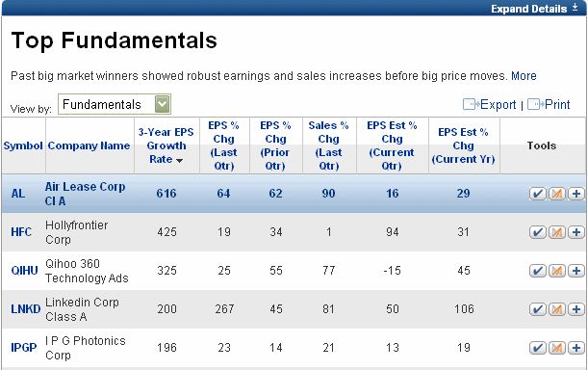Open the Fundamentals view-by dropdown
Viewport: 588px width, 370px height.
[x=115, y=104]
